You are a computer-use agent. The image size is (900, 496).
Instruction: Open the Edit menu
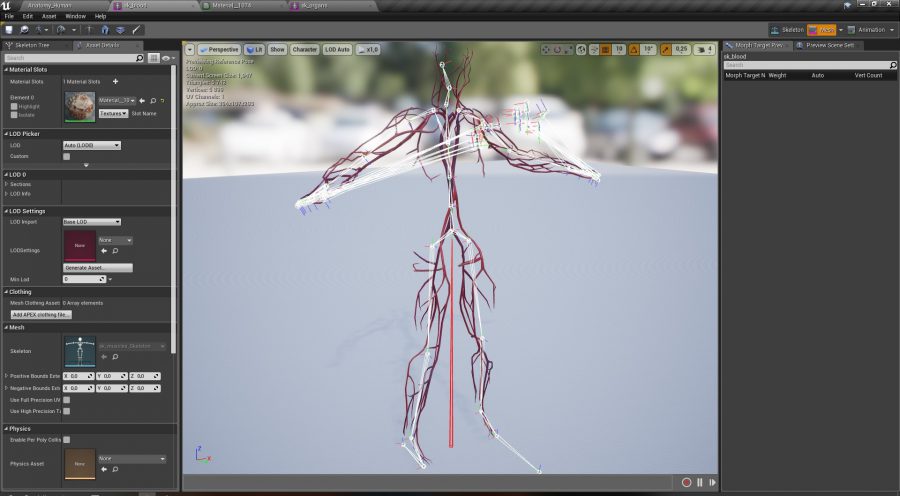[28, 16]
